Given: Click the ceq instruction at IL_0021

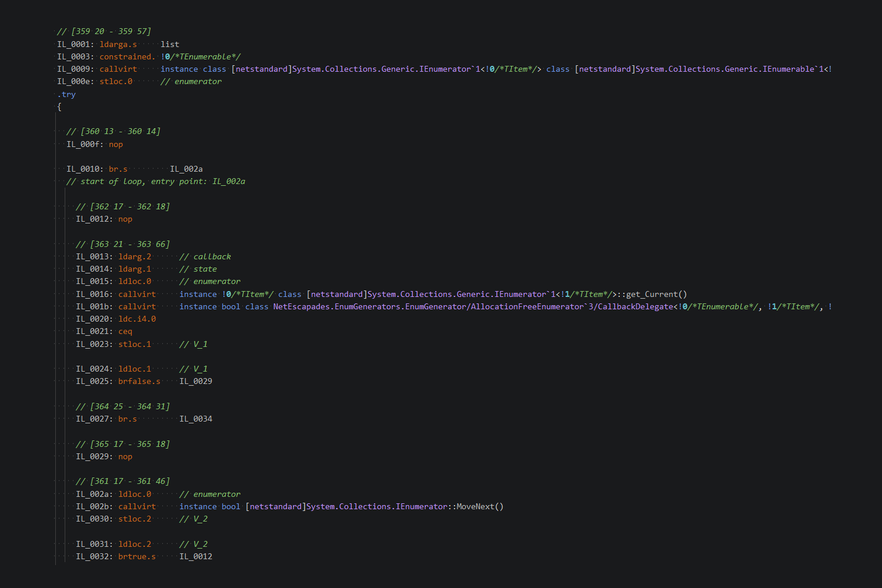Looking at the screenshot, I should click(125, 331).
